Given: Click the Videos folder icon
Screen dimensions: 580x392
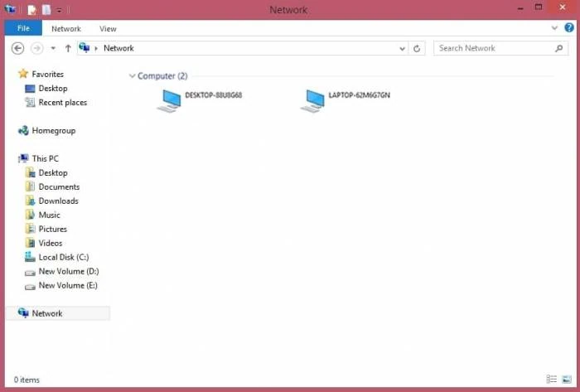Looking at the screenshot, I should tap(30, 243).
